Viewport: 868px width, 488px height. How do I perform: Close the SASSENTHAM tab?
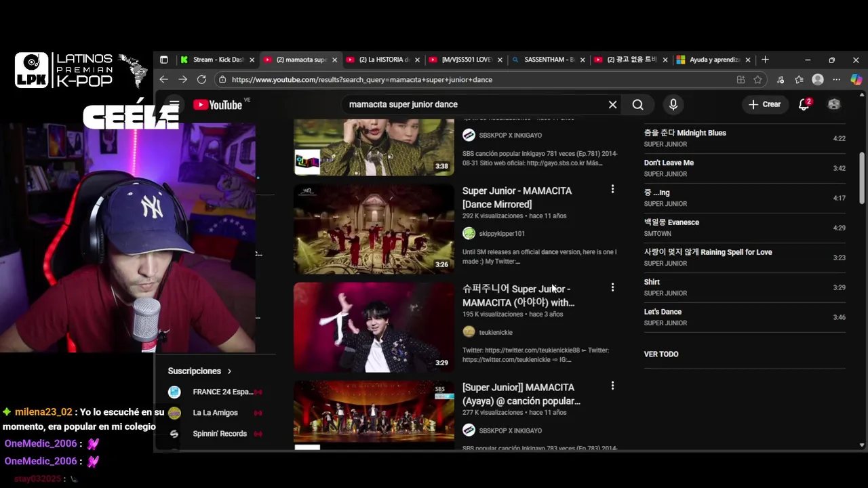click(x=583, y=60)
